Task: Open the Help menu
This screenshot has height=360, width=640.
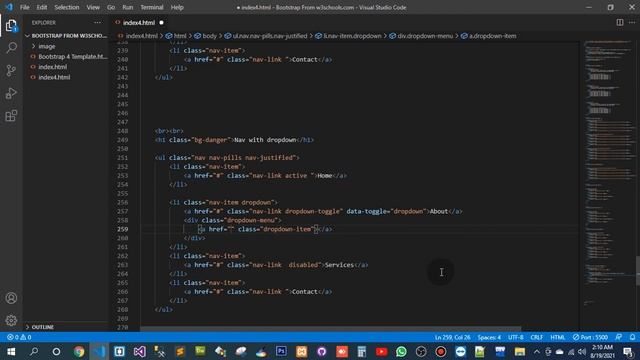Action: click(177, 7)
